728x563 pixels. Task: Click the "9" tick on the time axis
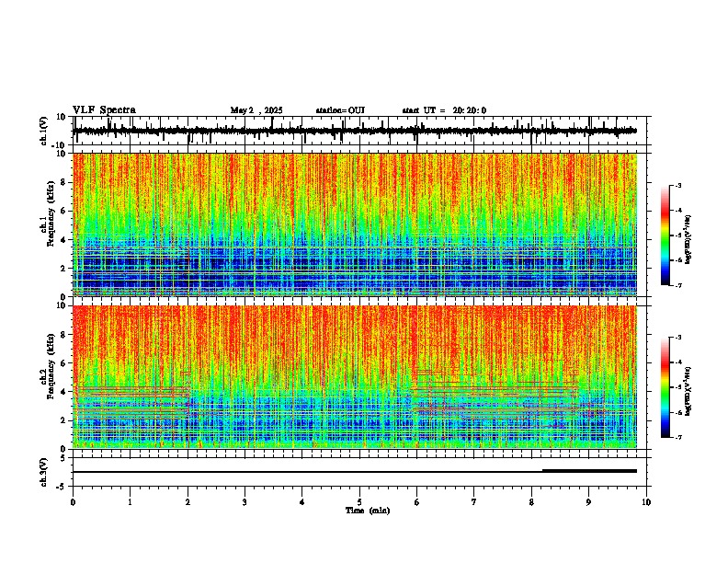588,502
